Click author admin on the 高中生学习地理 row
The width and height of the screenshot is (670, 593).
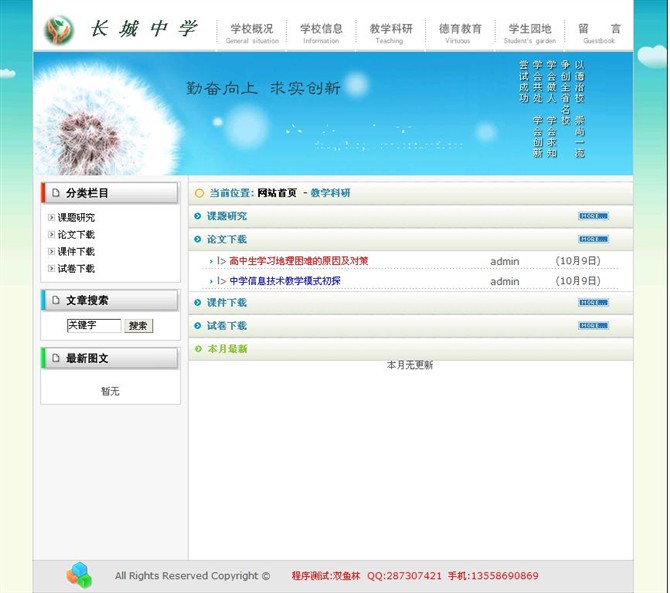pyautogui.click(x=505, y=261)
